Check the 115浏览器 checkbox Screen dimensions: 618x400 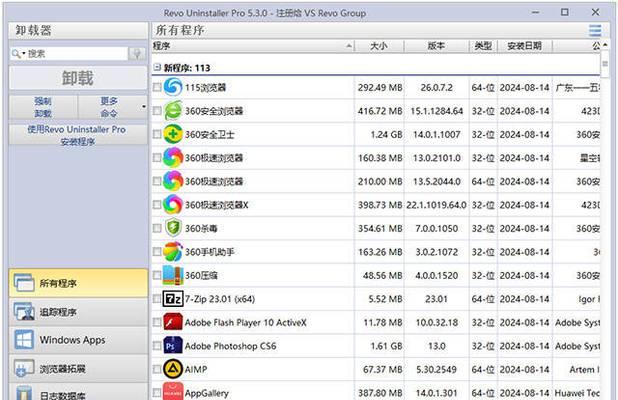[156, 87]
